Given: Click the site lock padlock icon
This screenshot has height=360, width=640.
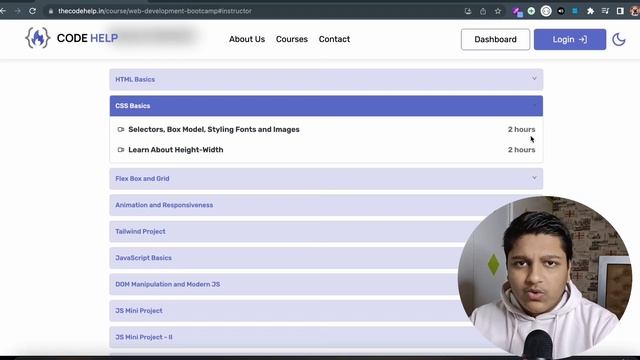Looking at the screenshot, I should point(51,11).
